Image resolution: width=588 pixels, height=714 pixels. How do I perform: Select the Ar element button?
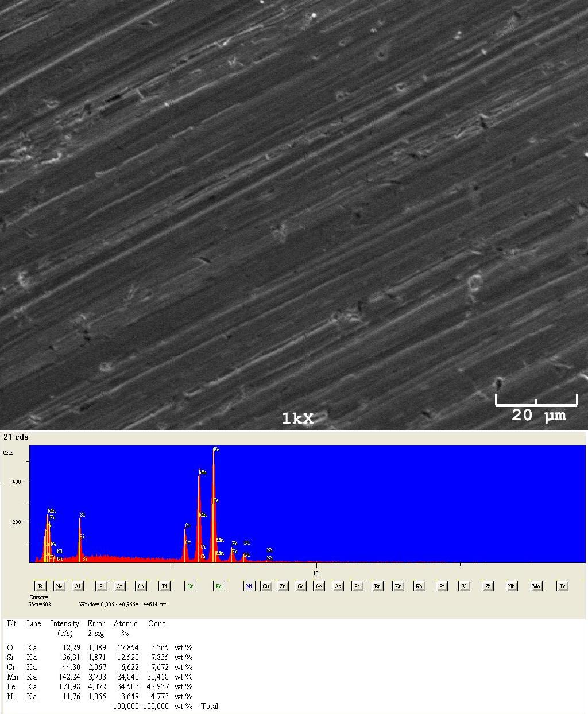click(x=119, y=586)
